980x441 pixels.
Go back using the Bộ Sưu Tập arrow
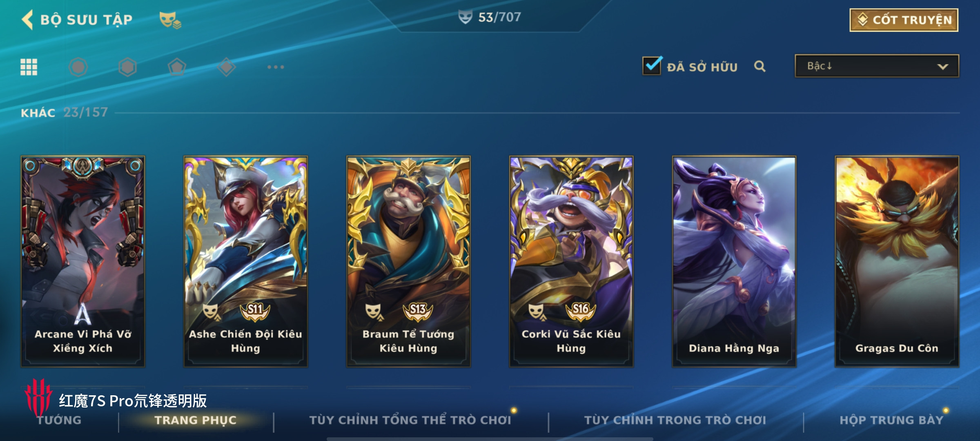pyautogui.click(x=28, y=20)
